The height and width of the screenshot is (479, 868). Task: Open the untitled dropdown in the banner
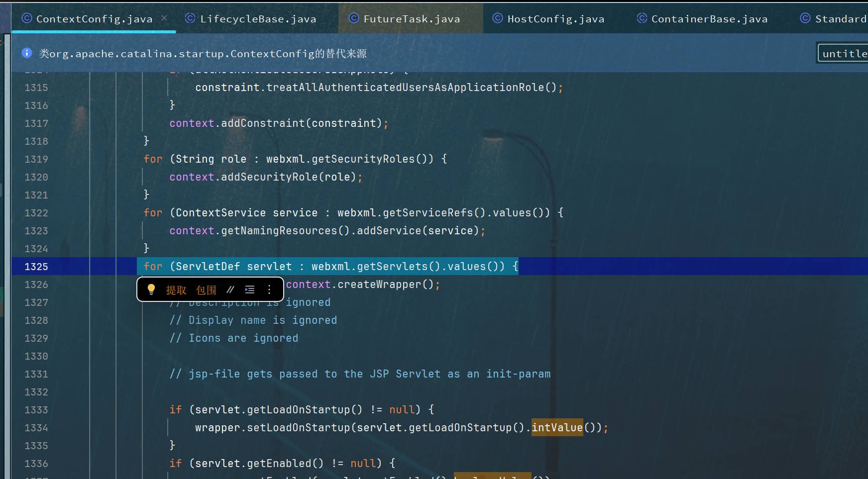843,53
